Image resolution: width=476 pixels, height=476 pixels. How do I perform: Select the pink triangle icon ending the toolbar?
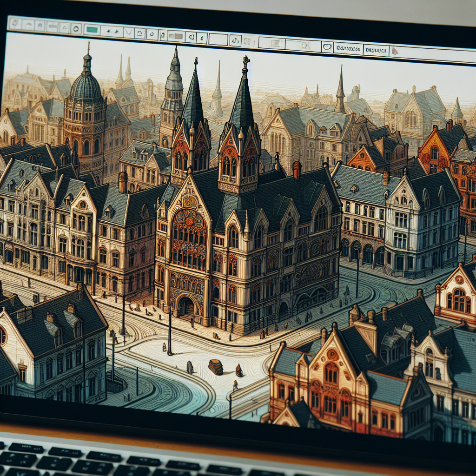click(394, 51)
